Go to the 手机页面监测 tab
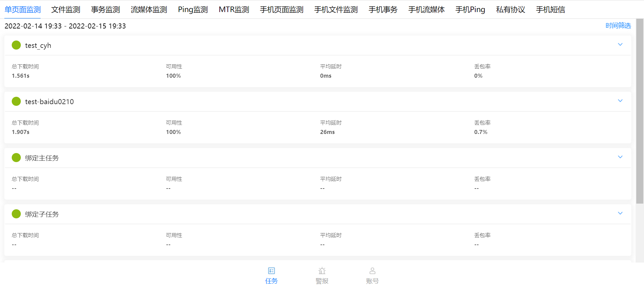The height and width of the screenshot is (290, 644). pyautogui.click(x=281, y=10)
